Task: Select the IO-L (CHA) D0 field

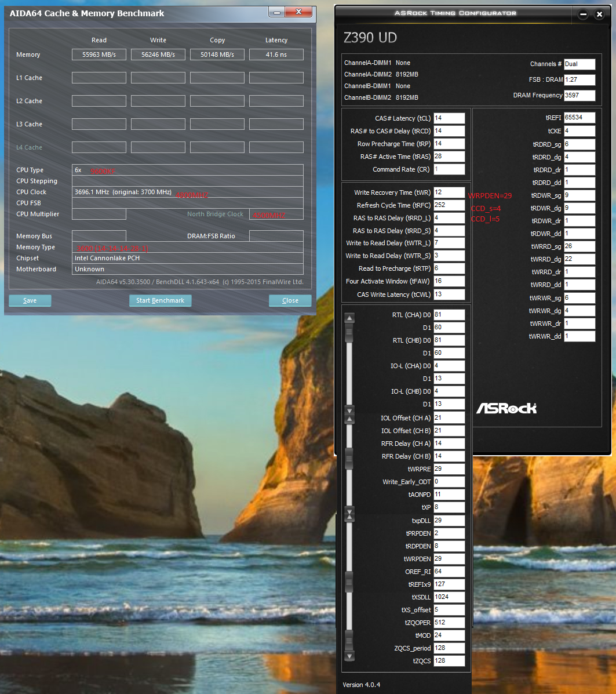Action: click(449, 366)
